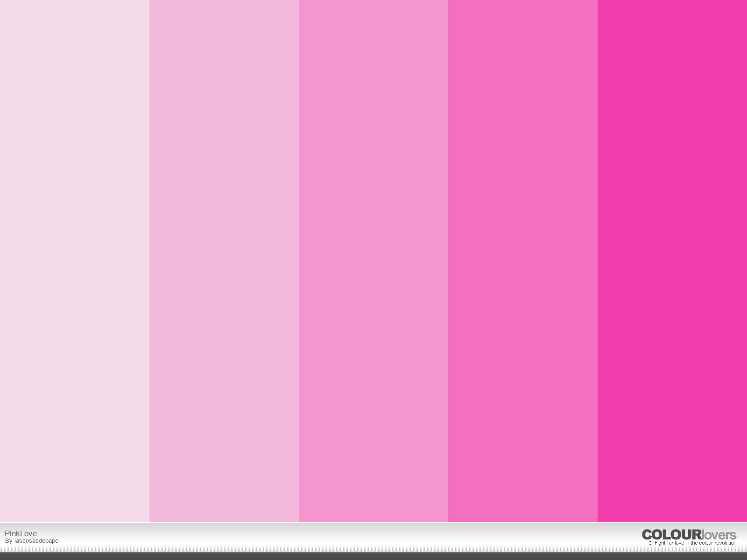This screenshot has width=747, height=560.
Task: Click the PinkLove palette title
Action: [x=21, y=533]
